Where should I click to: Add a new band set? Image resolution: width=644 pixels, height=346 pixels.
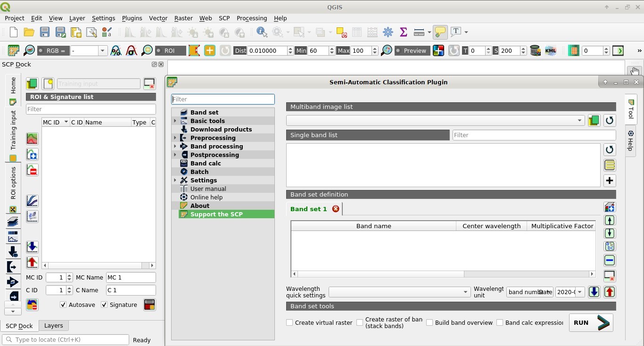click(x=610, y=207)
